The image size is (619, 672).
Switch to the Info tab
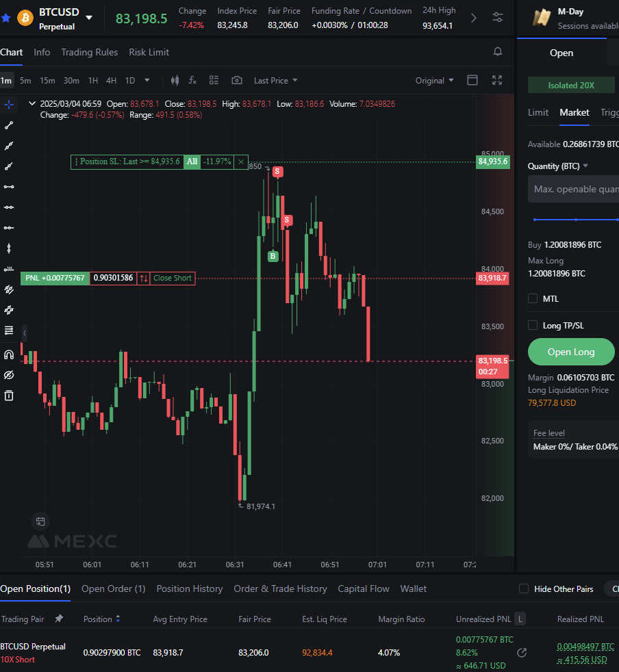(x=42, y=52)
